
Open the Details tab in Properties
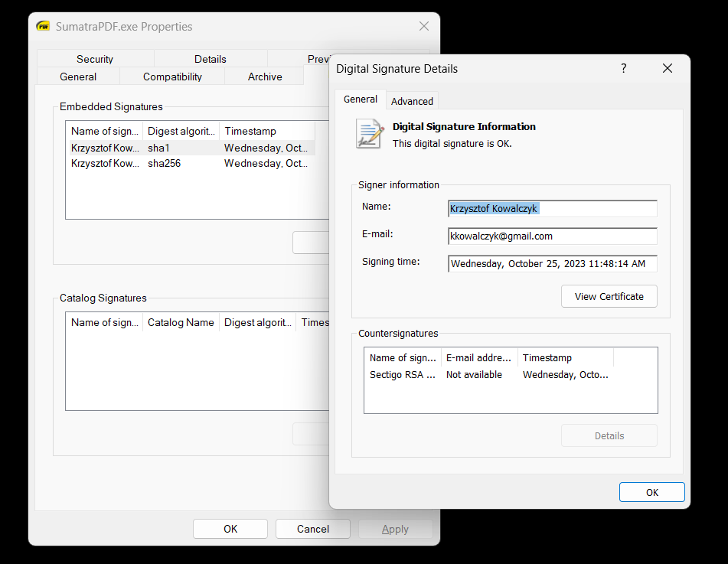[210, 59]
